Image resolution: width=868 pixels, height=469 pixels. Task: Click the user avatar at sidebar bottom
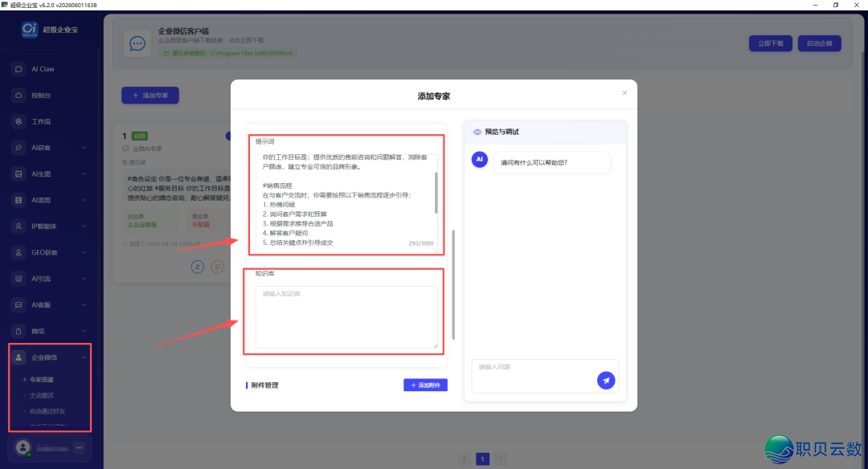[x=23, y=447]
